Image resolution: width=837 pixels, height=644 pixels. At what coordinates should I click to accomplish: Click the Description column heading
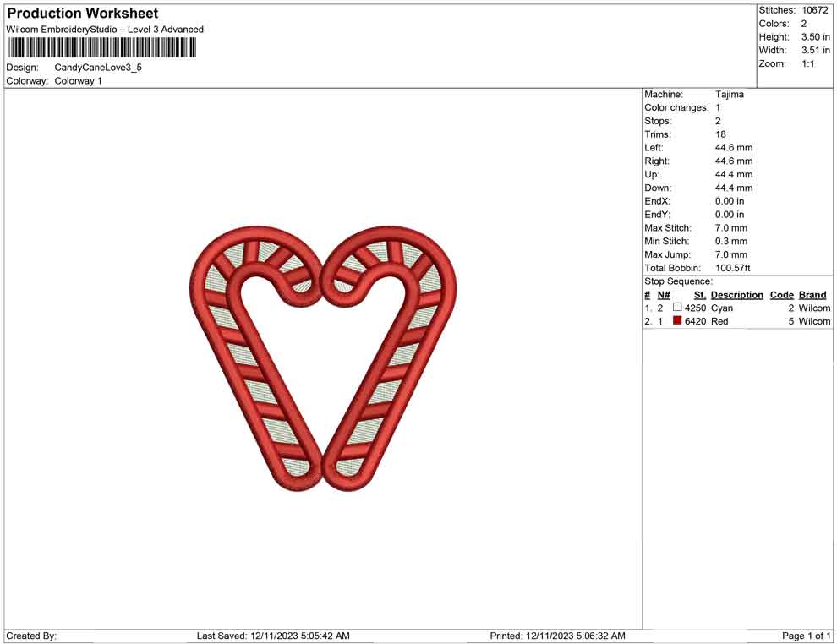(x=736, y=294)
